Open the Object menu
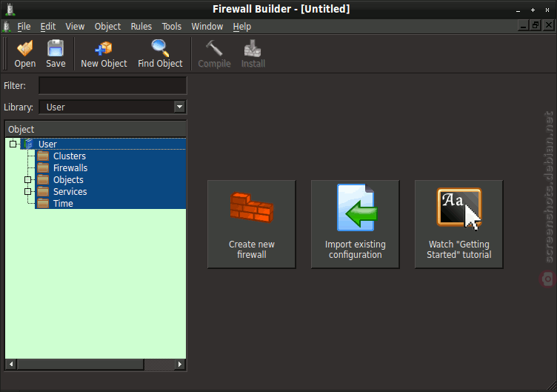 (x=107, y=27)
